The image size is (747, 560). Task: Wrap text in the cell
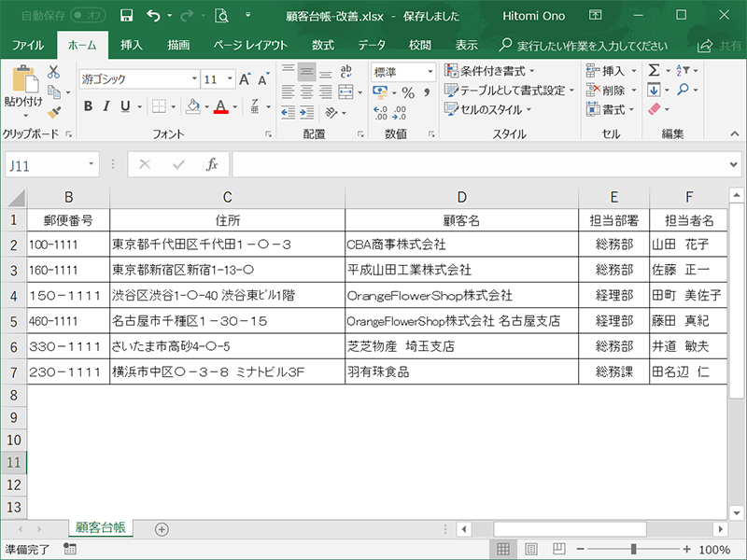click(x=345, y=72)
